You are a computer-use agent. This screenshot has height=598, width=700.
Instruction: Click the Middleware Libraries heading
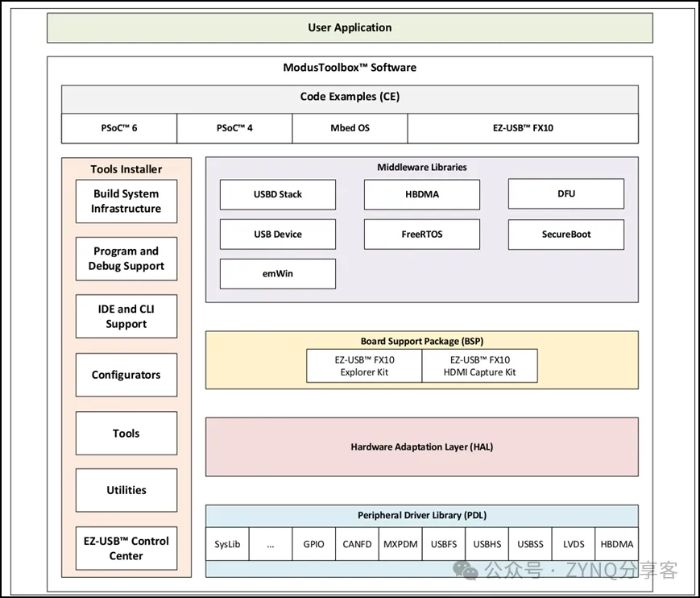pyautogui.click(x=422, y=168)
